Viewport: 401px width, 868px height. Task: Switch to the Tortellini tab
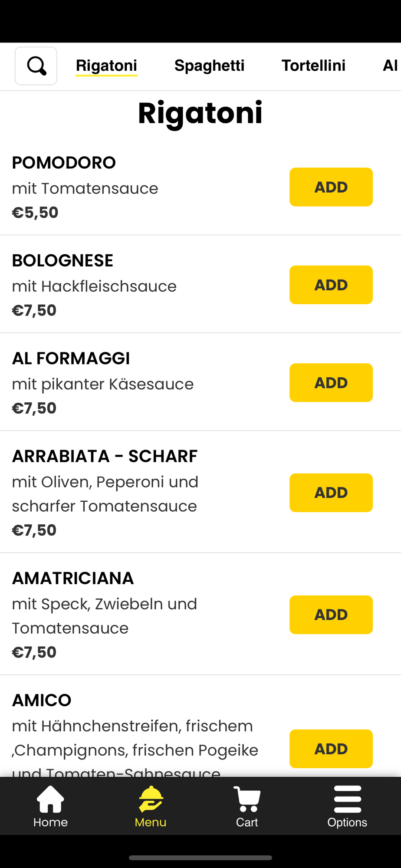pyautogui.click(x=313, y=66)
